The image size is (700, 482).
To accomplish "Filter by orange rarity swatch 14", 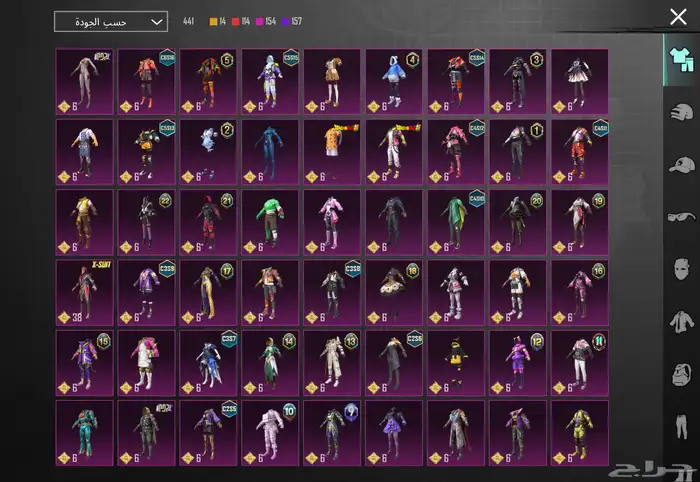I will click(x=215, y=21).
